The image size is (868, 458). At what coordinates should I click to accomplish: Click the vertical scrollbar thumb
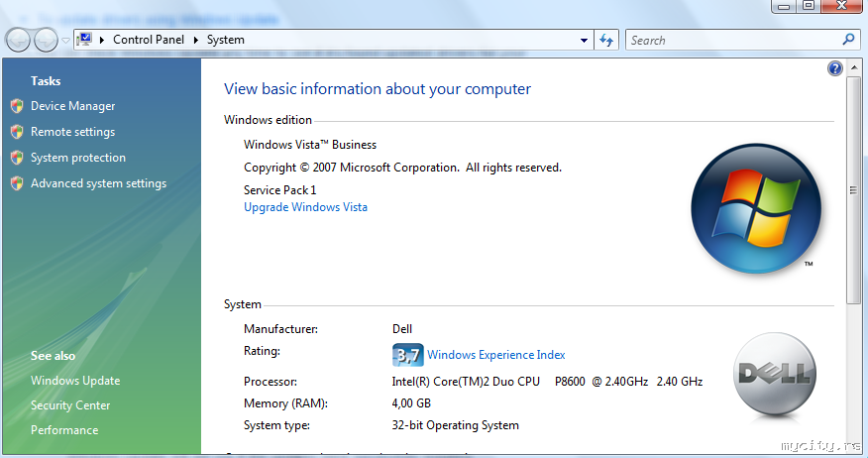tap(853, 188)
